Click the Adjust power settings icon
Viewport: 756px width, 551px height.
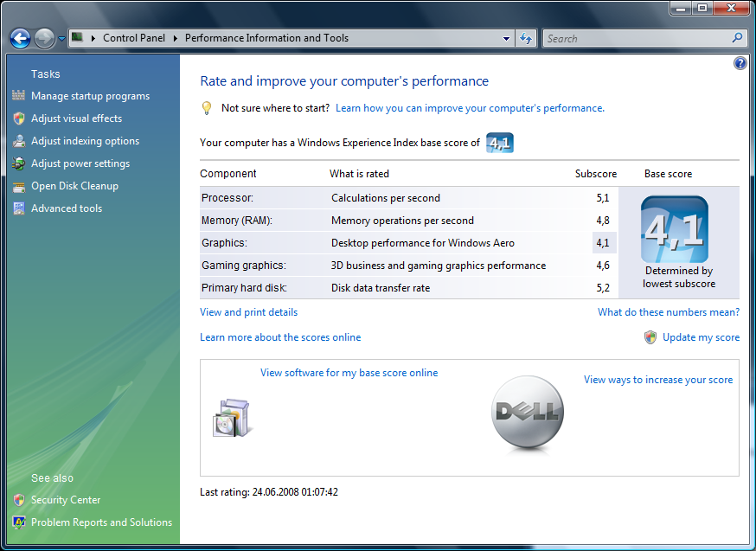pyautogui.click(x=19, y=163)
